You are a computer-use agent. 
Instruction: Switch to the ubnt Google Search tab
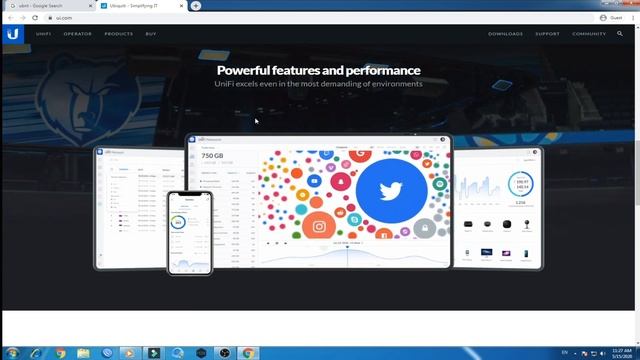pyautogui.click(x=49, y=6)
